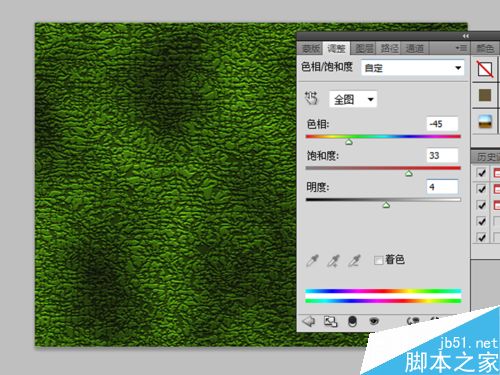Screen dimensions: 500x375
Task: Select the sky landscape style thumbnail
Action: [x=485, y=121]
